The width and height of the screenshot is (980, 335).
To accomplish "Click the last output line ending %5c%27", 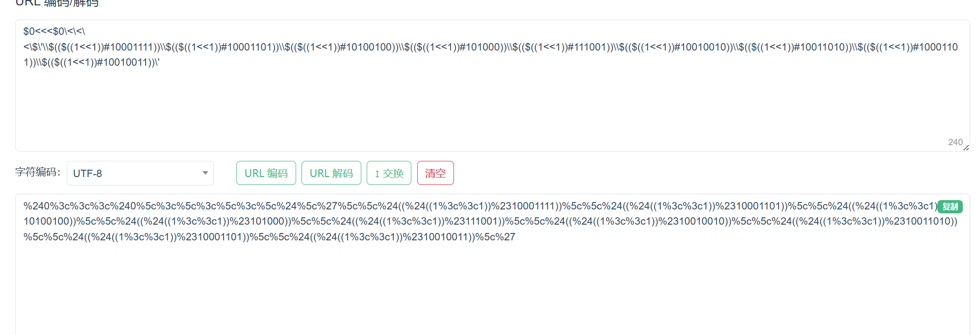I will (269, 237).
